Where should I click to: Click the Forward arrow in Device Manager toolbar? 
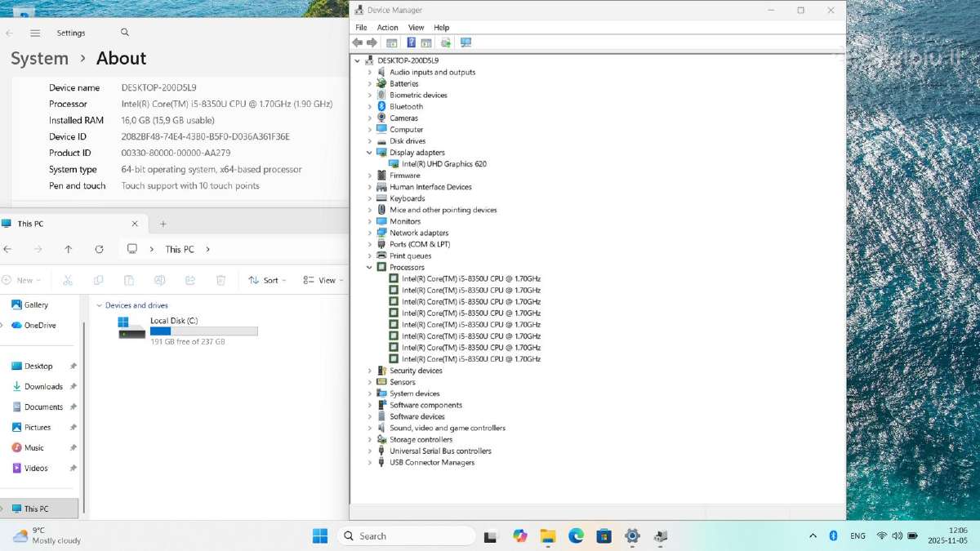[x=372, y=42]
